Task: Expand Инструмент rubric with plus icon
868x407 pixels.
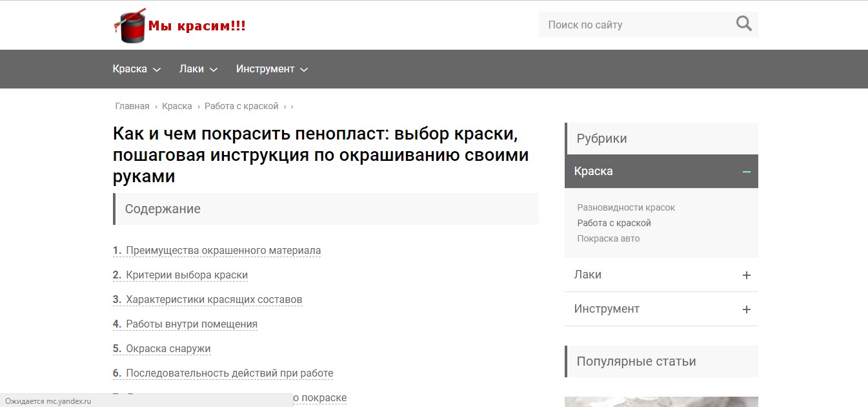Action: coord(747,309)
